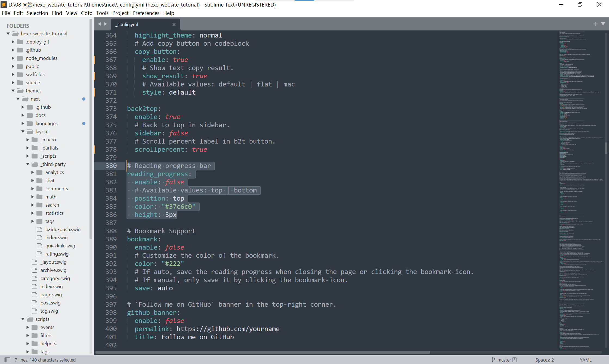The width and height of the screenshot is (609, 364).
Task: Open _layout.swig file
Action: pyautogui.click(x=53, y=262)
